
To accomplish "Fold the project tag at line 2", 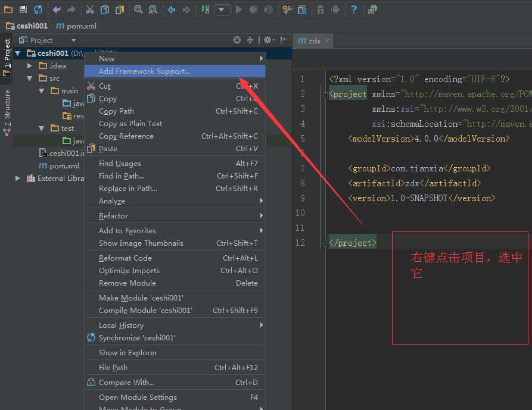I will tap(325, 95).
